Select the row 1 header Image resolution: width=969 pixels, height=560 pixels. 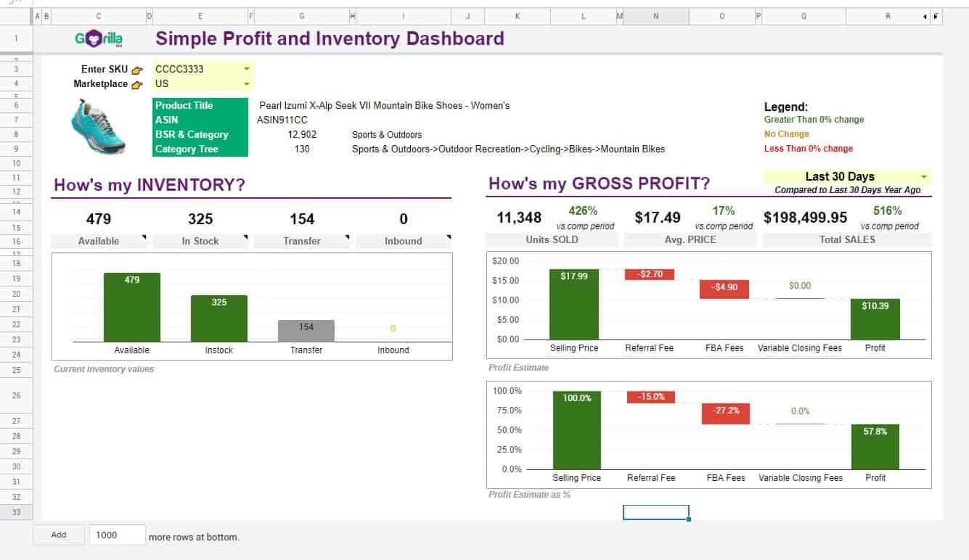point(16,37)
